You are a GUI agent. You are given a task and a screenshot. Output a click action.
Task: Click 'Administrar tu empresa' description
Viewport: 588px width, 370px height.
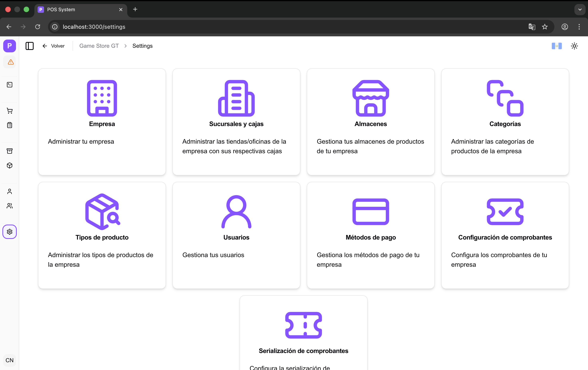tap(81, 141)
